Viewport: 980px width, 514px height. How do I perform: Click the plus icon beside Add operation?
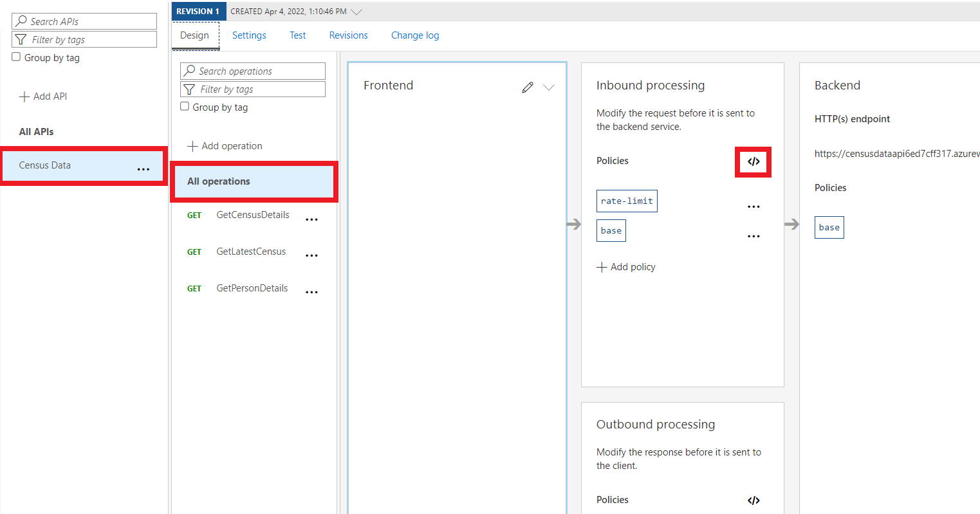pos(192,146)
